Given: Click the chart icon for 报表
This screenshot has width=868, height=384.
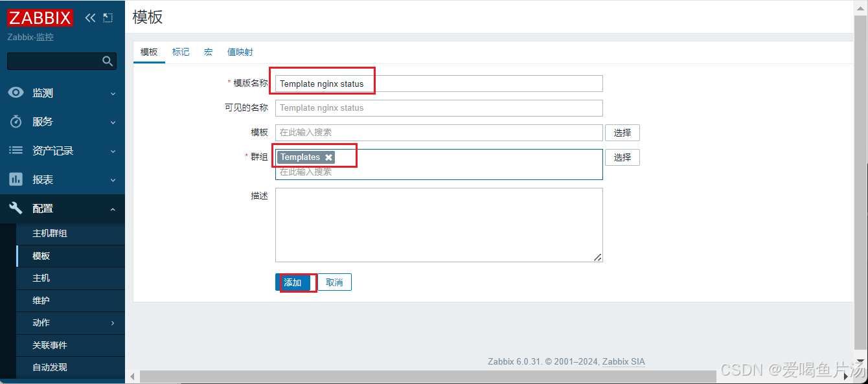Looking at the screenshot, I should (16, 179).
